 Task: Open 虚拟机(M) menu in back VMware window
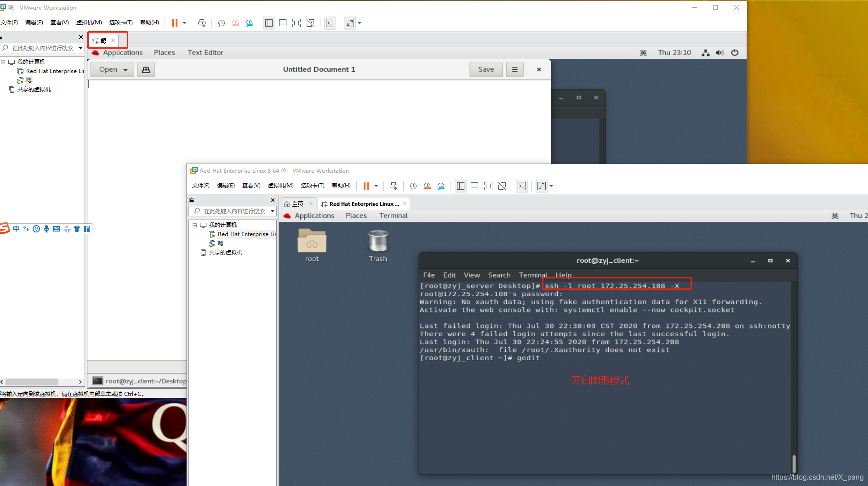(x=89, y=23)
